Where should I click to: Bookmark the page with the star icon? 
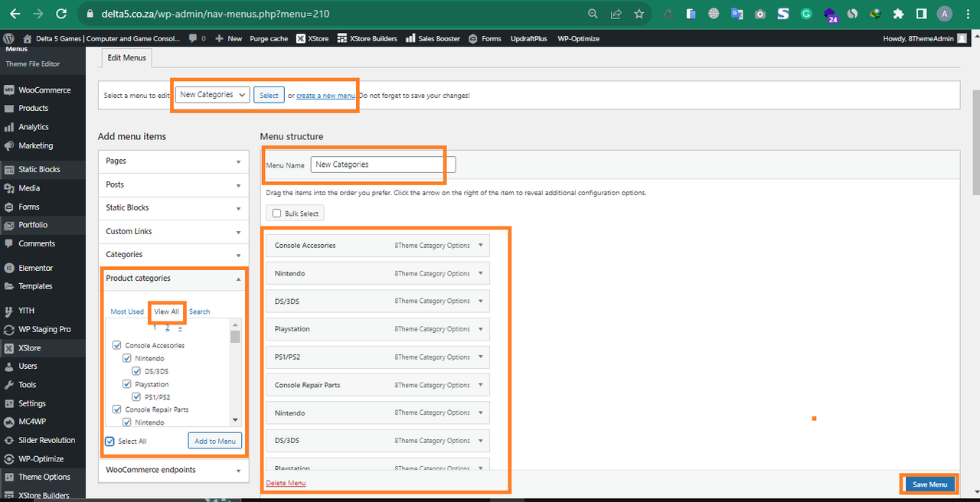tap(639, 14)
